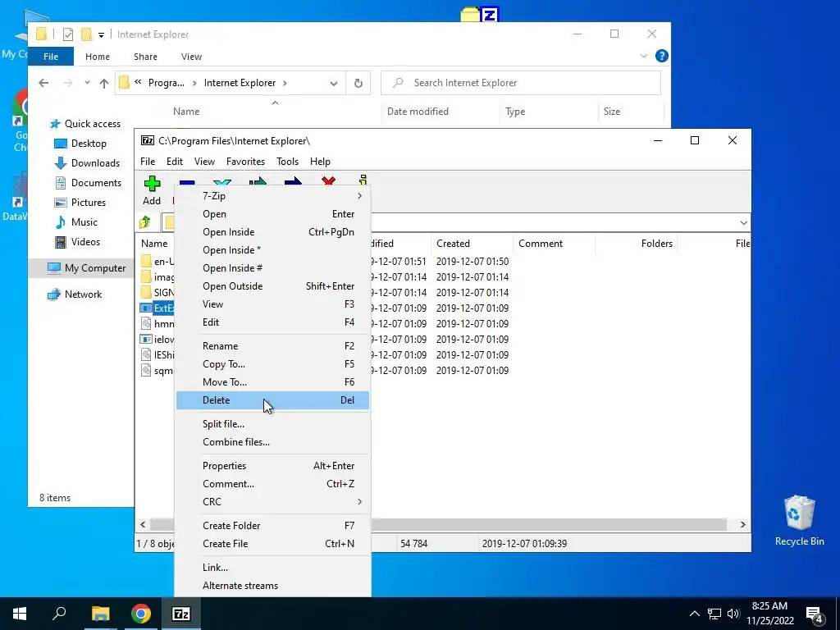Viewport: 840px width, 630px height.
Task: Click the Copy arrow icon in 7-Zip toolbar
Action: pos(258,181)
